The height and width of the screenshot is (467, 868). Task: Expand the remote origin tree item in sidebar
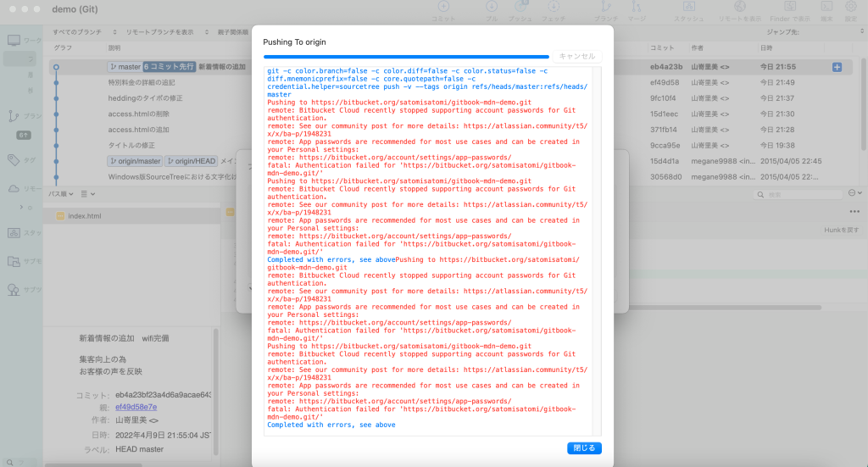pos(23,207)
